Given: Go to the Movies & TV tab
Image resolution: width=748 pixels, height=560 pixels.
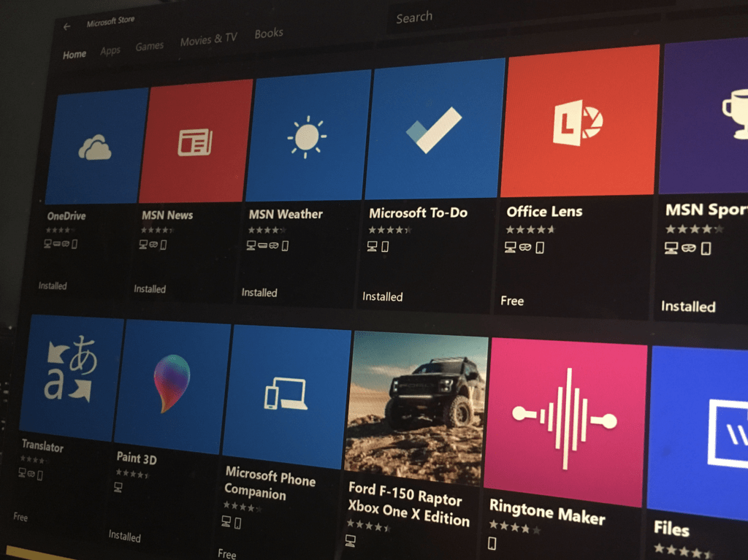Looking at the screenshot, I should point(208,41).
